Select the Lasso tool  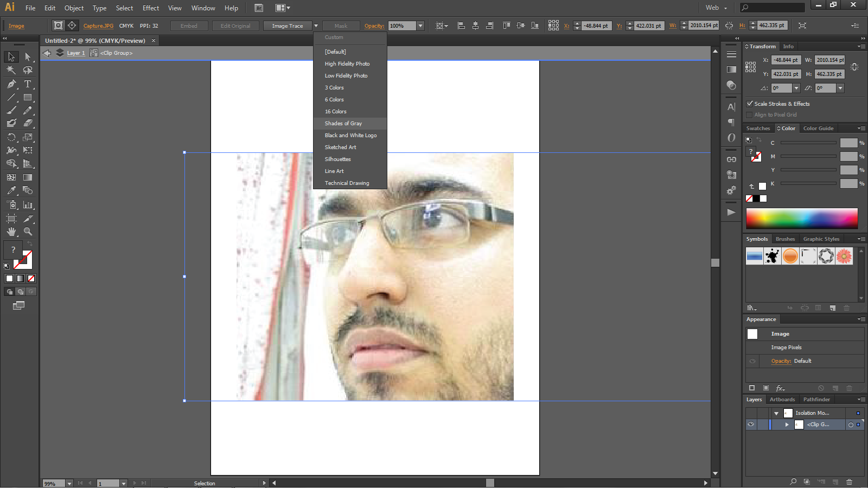[x=28, y=70]
